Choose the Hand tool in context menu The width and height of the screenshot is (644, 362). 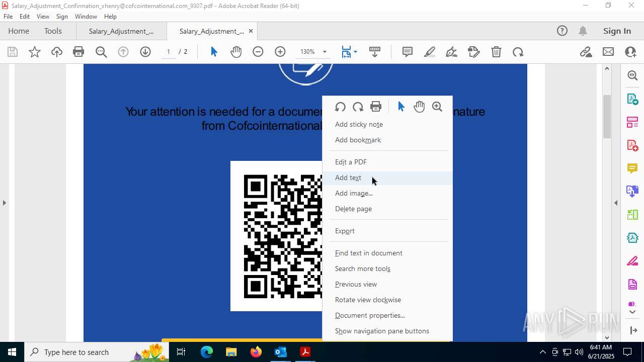(x=419, y=107)
